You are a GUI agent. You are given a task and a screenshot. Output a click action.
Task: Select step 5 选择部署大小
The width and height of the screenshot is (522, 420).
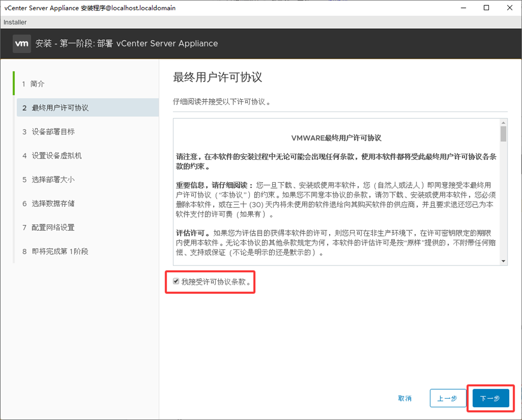pyautogui.click(x=53, y=180)
